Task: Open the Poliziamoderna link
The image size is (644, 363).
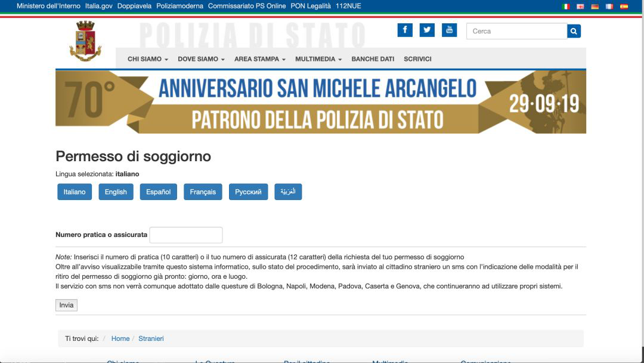Action: click(x=180, y=6)
